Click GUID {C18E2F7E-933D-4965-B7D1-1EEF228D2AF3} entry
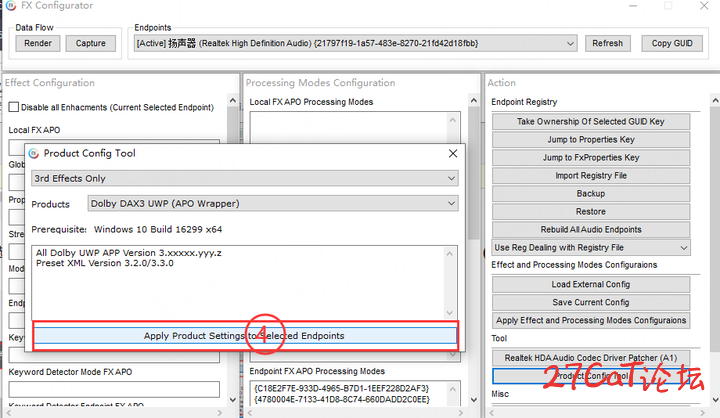 341,389
